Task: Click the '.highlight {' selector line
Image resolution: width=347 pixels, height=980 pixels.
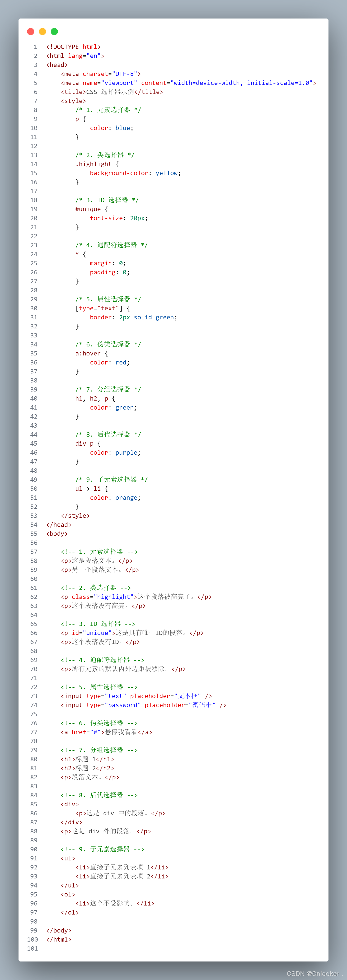Action: [x=97, y=164]
